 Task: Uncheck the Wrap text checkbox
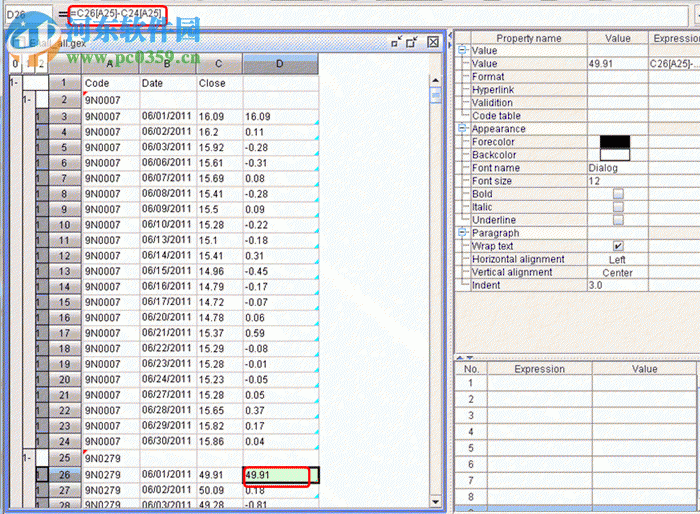pyautogui.click(x=617, y=246)
